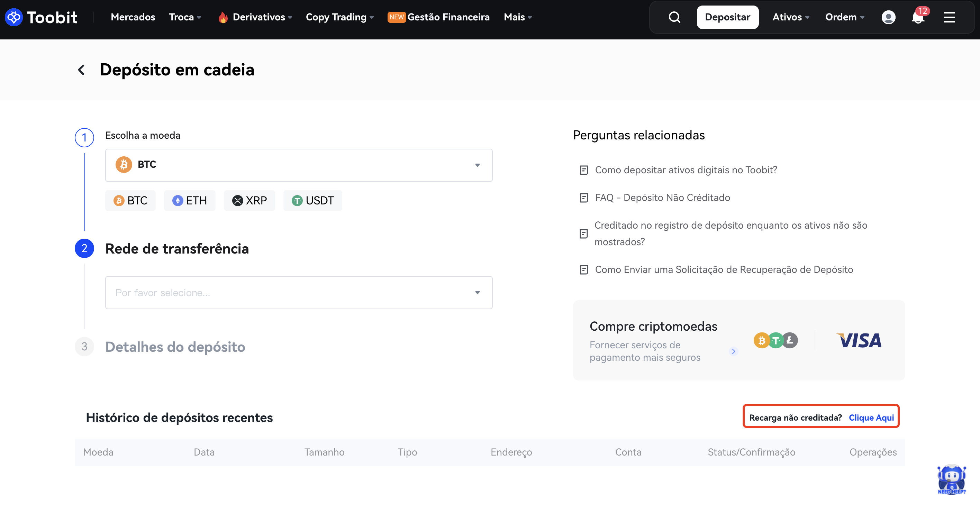
Task: Click the search magnifier icon
Action: tap(674, 17)
